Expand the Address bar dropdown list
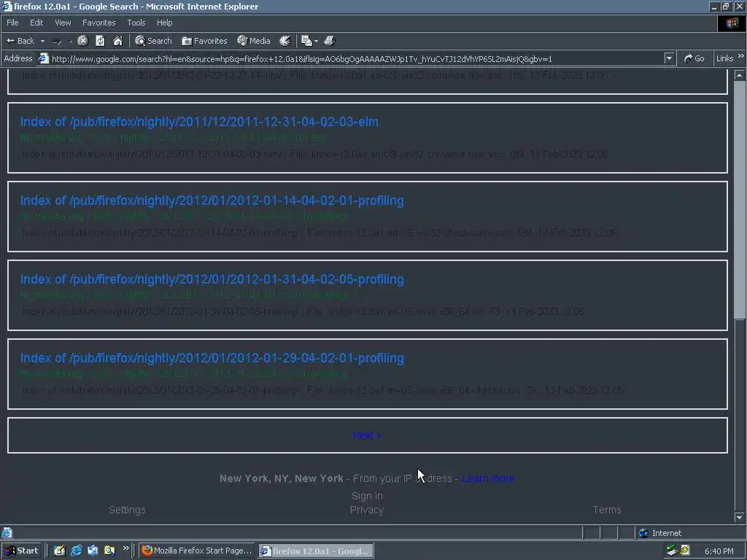 pos(669,58)
